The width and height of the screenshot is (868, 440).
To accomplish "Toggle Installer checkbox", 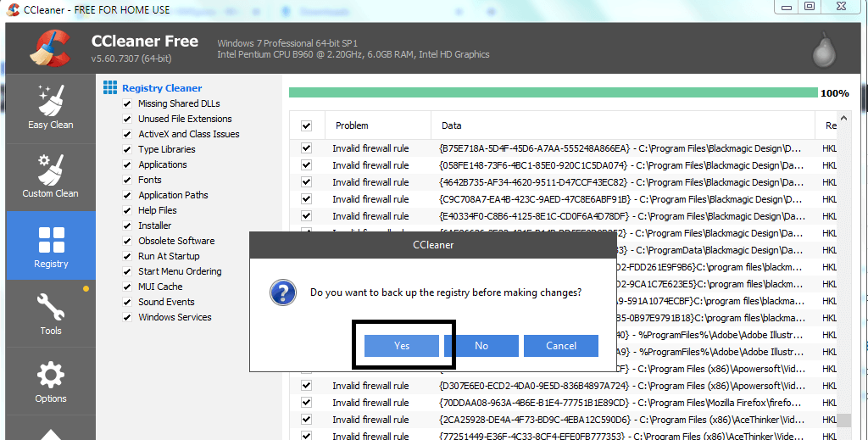I will (127, 226).
